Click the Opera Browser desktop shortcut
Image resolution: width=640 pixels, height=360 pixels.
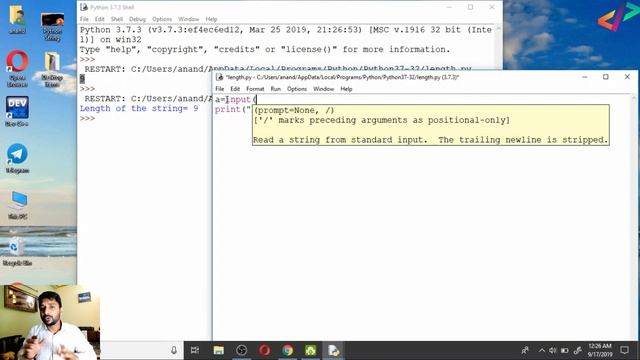17,68
